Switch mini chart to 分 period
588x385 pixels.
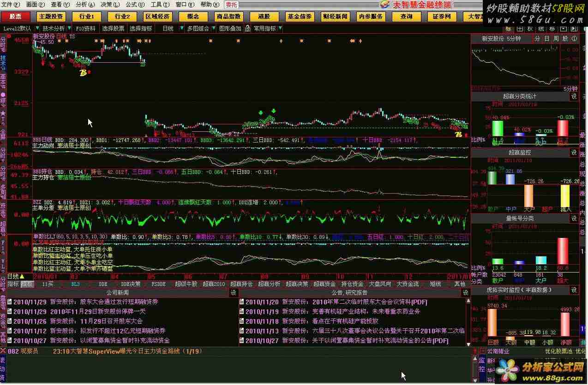(538, 39)
